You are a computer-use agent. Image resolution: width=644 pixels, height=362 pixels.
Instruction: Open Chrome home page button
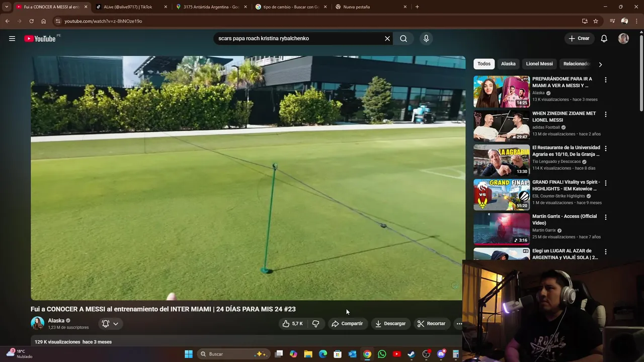point(43,21)
